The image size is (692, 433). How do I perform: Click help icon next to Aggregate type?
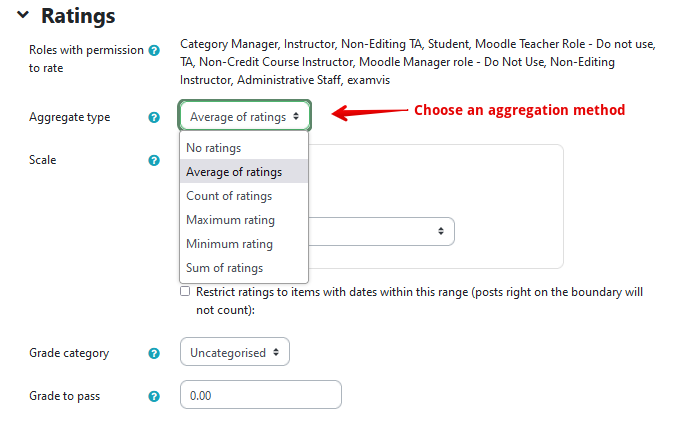[154, 117]
